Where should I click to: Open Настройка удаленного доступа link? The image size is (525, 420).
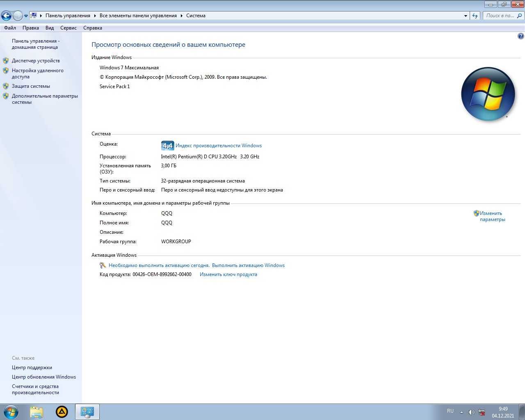[38, 73]
